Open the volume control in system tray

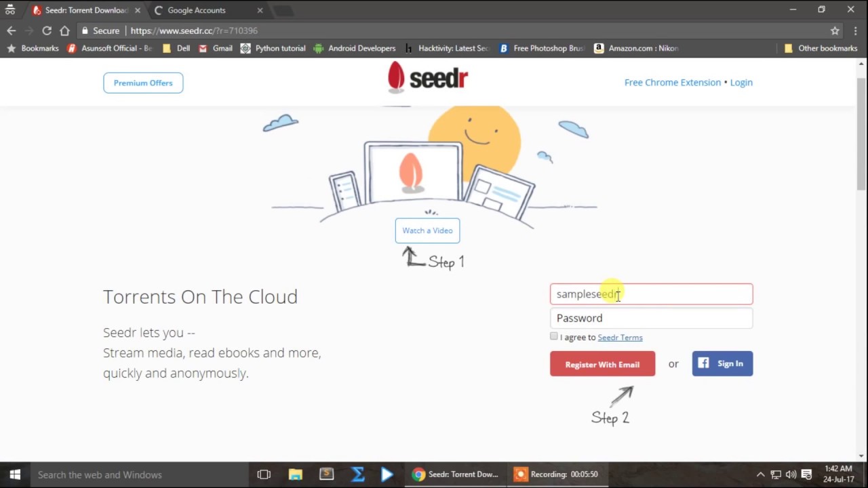(791, 474)
